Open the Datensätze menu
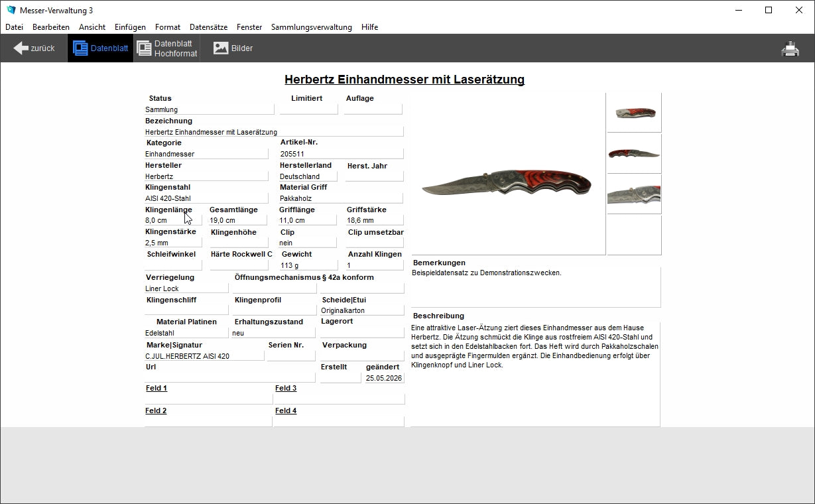The image size is (815, 504). tap(208, 27)
